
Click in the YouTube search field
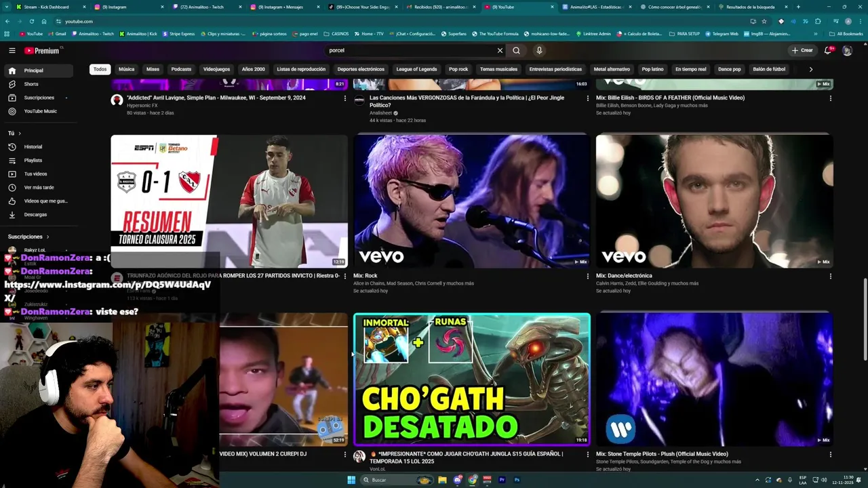click(x=410, y=50)
